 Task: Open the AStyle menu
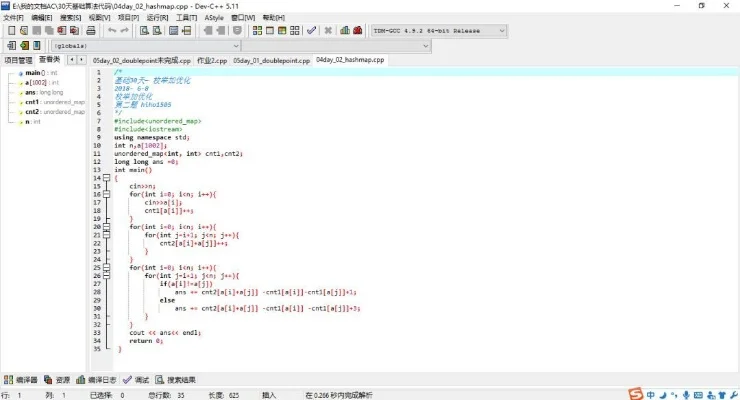[214, 17]
